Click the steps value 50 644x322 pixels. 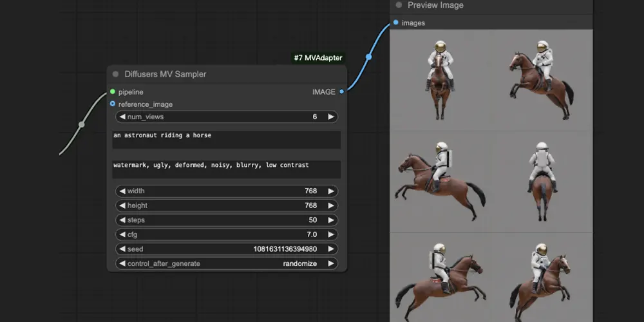pyautogui.click(x=313, y=220)
